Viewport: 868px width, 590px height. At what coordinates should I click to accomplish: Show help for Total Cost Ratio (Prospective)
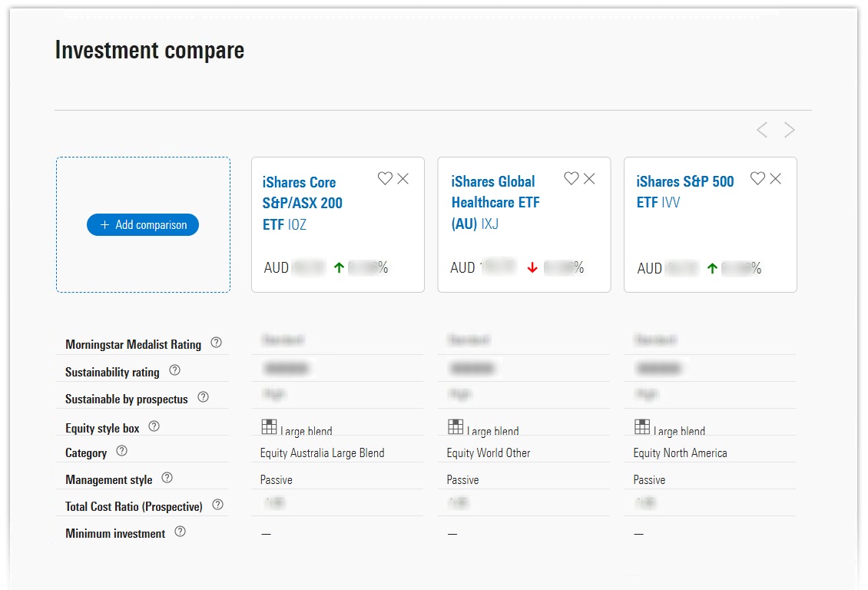tap(218, 505)
